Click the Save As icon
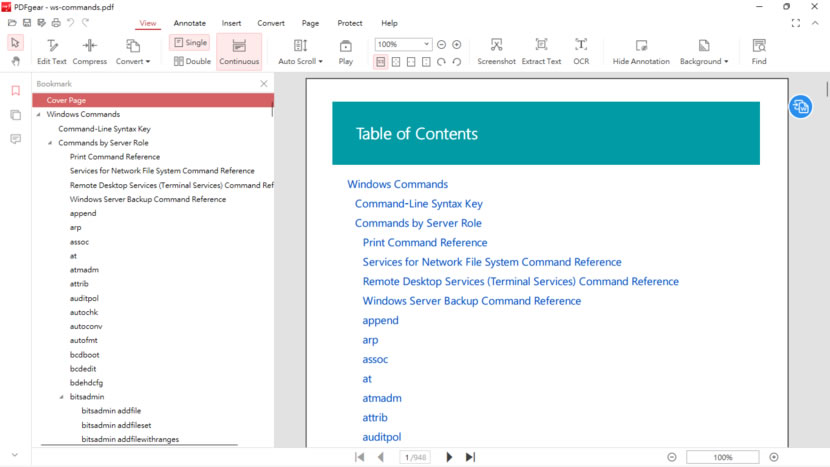 click(x=41, y=23)
